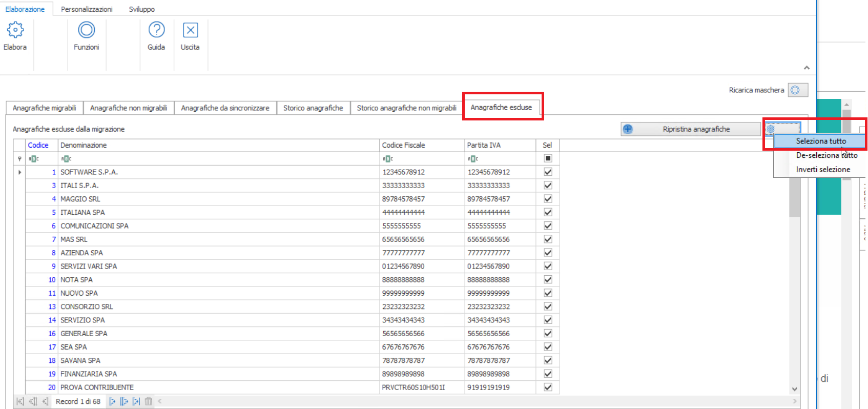Click the Uscita exit icon
868x409 pixels.
[x=191, y=30]
